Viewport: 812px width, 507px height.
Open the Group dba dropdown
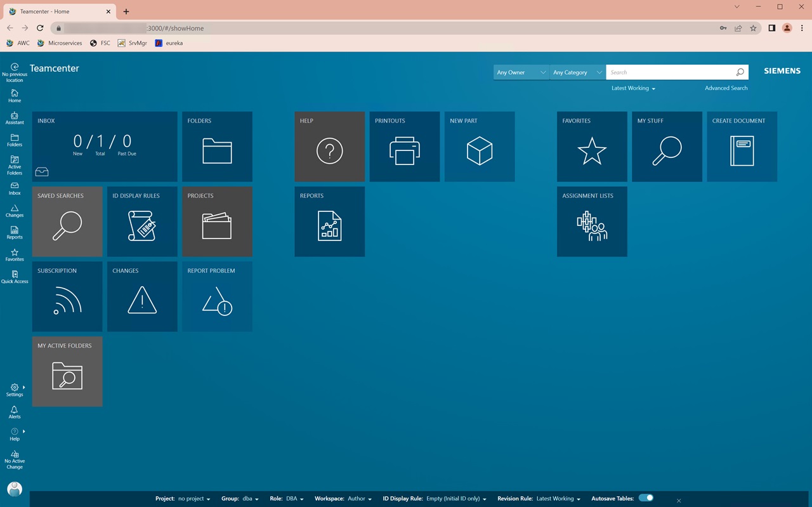(250, 499)
